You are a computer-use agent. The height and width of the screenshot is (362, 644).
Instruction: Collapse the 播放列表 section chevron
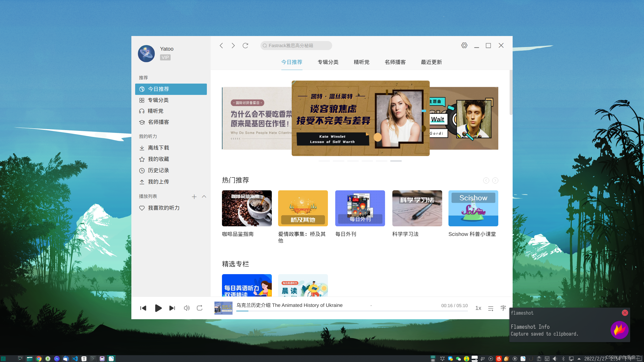click(x=204, y=196)
